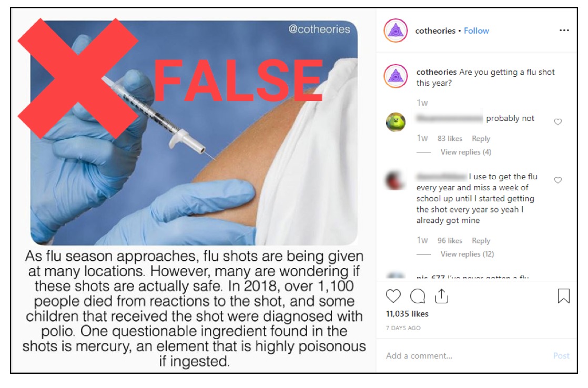Share the post with the upload arrow icon
Image resolution: width=588 pixels, height=388 pixels.
tap(441, 296)
